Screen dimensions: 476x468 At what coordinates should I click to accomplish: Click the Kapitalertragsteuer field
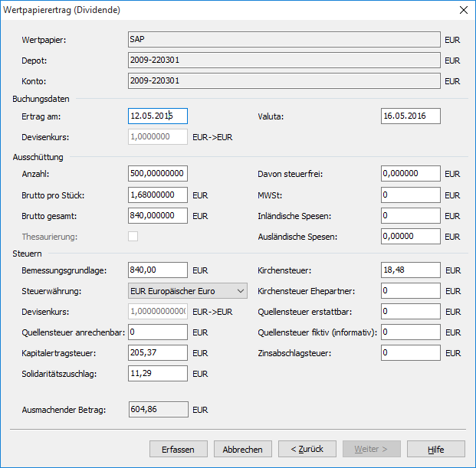pyautogui.click(x=158, y=353)
